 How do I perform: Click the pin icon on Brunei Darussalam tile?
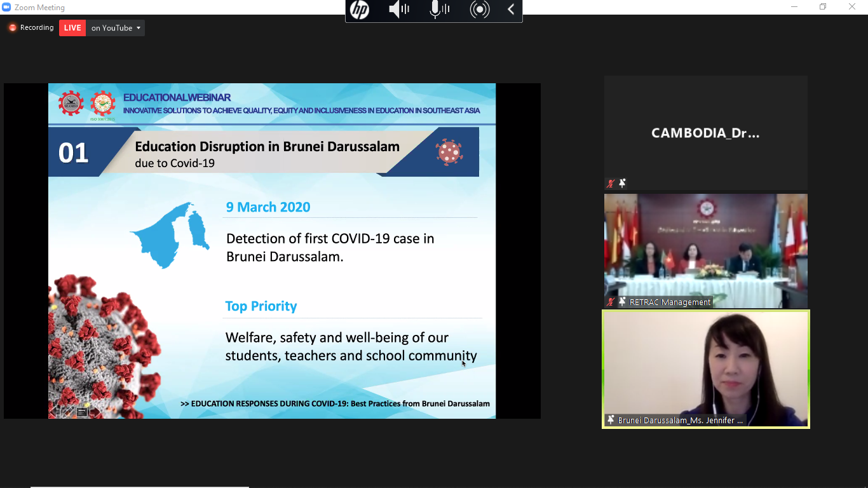pyautogui.click(x=611, y=421)
